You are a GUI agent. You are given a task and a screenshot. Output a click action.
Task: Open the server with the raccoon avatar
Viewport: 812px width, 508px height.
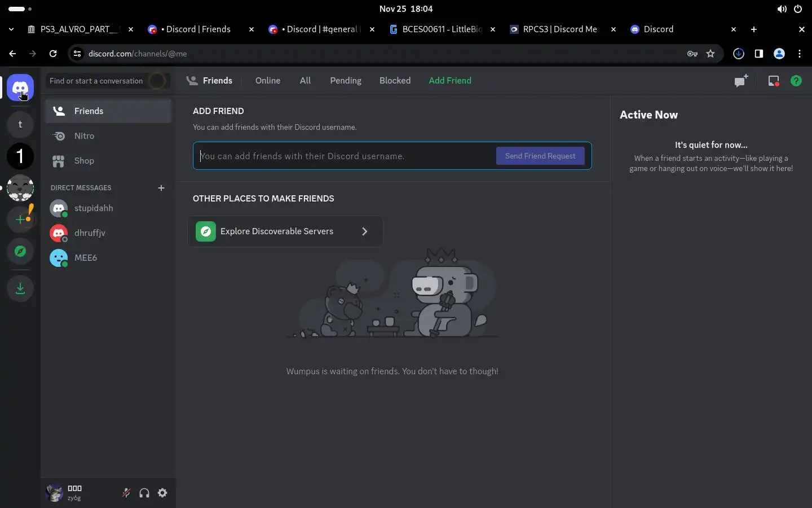point(20,188)
